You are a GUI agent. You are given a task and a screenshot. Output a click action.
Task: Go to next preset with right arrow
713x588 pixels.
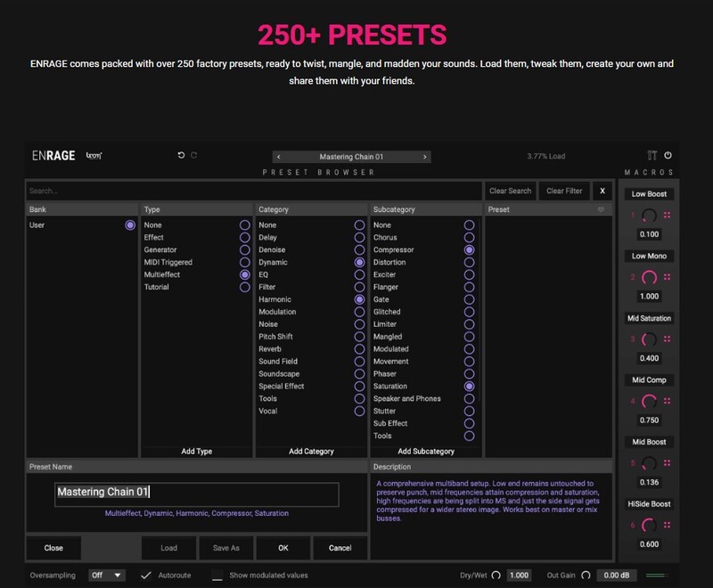[425, 157]
